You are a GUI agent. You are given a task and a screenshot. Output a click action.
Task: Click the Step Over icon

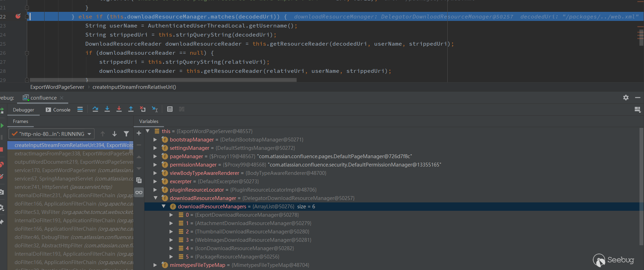95,109
